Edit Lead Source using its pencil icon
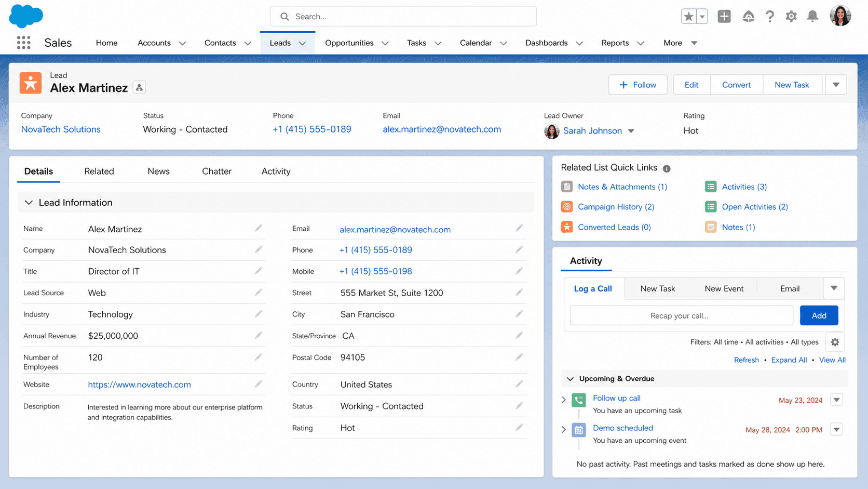The image size is (868, 489). pyautogui.click(x=259, y=293)
